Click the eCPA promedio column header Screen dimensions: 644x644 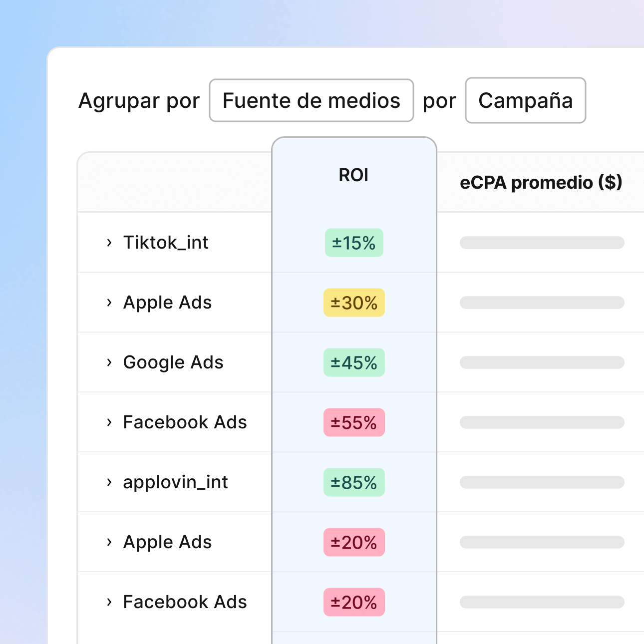pyautogui.click(x=542, y=183)
